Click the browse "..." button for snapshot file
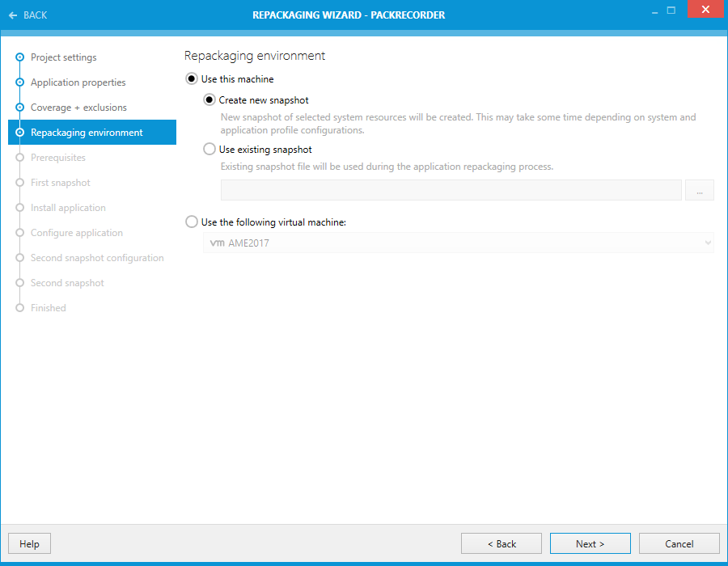Image resolution: width=728 pixels, height=566 pixels. coord(699,189)
